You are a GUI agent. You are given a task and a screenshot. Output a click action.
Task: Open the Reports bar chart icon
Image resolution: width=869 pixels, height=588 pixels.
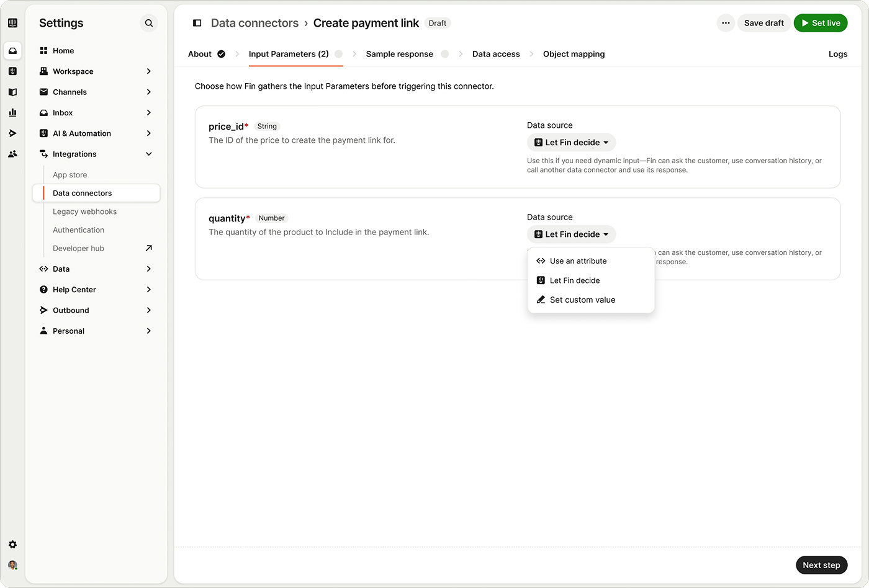(x=12, y=113)
